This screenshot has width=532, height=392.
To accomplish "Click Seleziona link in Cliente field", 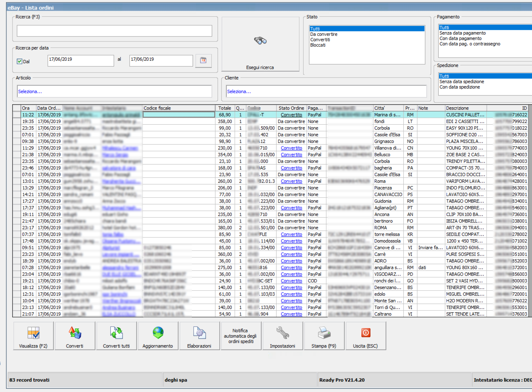I will click(239, 92).
